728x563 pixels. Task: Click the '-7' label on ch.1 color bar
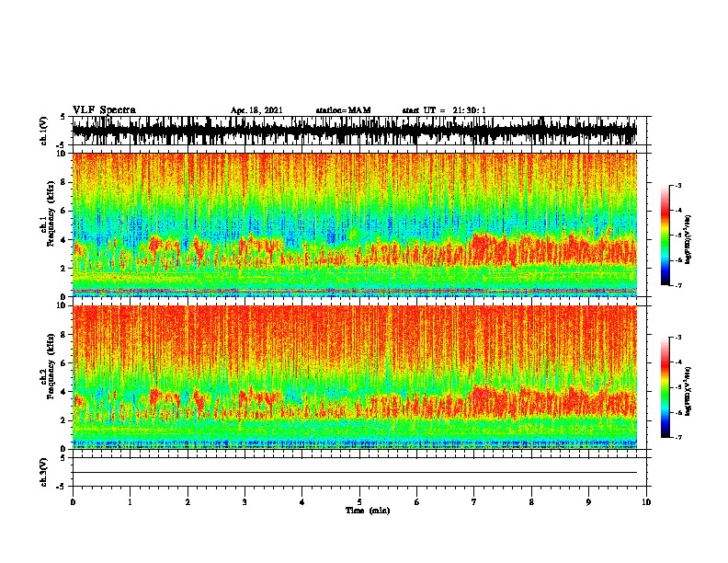(677, 285)
